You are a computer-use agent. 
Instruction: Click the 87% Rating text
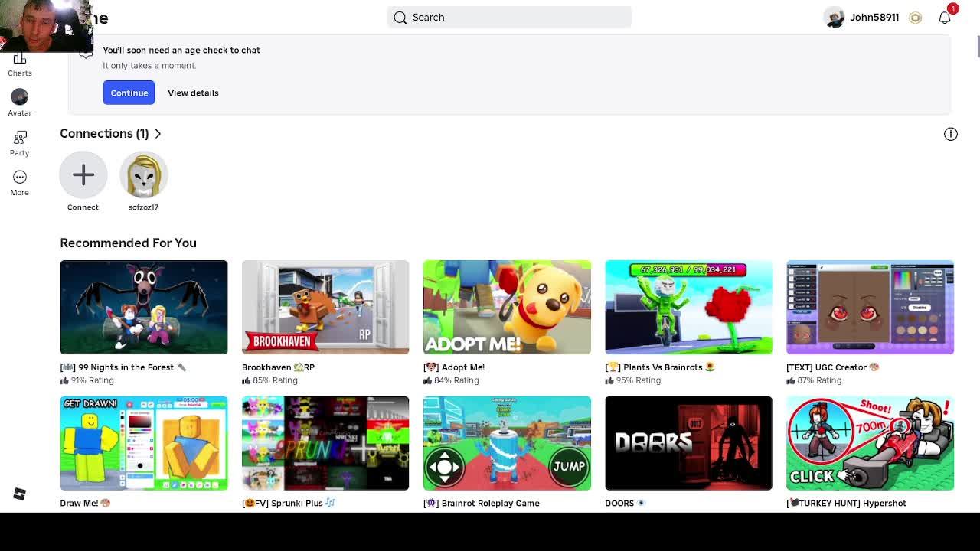click(x=819, y=380)
